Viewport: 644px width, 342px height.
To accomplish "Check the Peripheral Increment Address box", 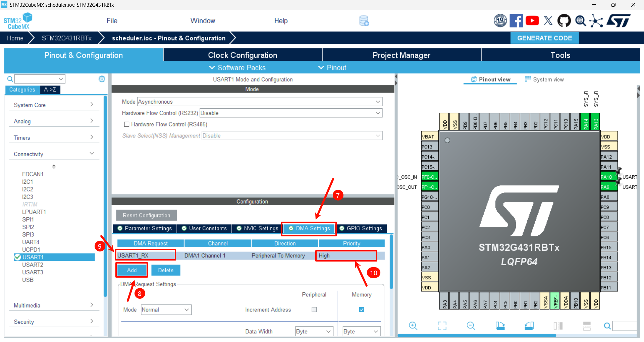I will [x=314, y=309].
